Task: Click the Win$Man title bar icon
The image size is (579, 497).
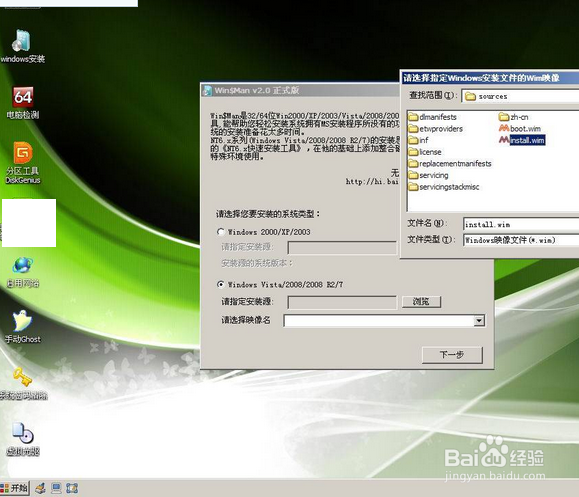Action: coord(208,90)
